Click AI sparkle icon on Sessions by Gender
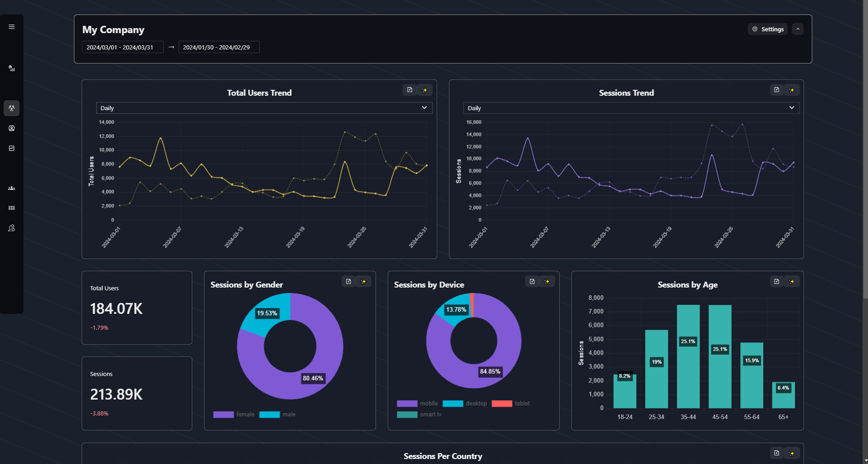The height and width of the screenshot is (464, 868). pyautogui.click(x=363, y=282)
